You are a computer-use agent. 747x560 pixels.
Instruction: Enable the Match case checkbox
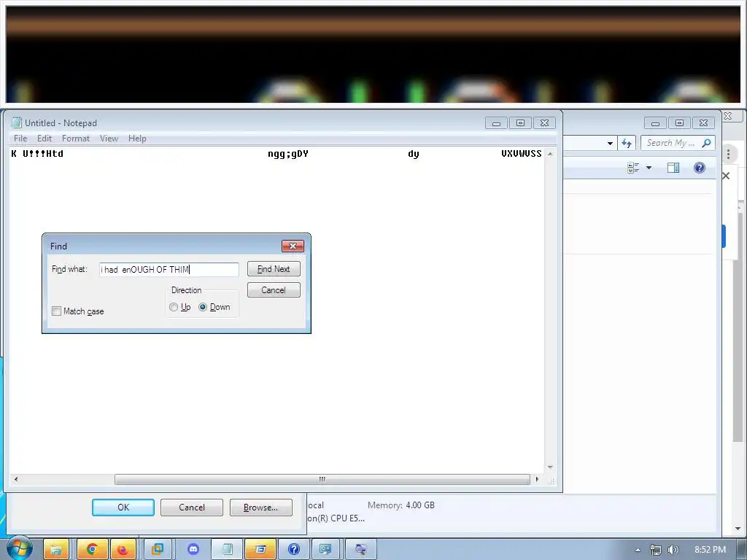click(56, 311)
